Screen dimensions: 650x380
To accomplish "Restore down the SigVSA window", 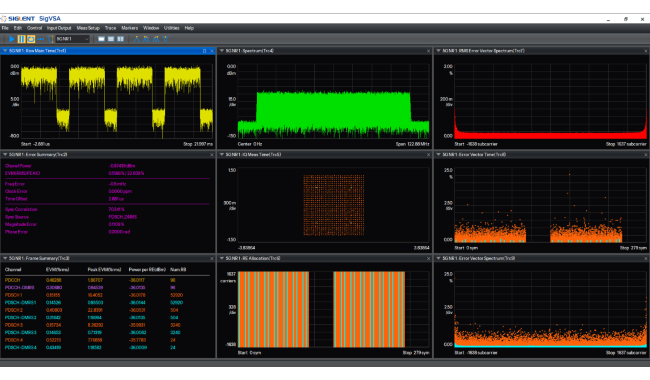I will point(626,19).
